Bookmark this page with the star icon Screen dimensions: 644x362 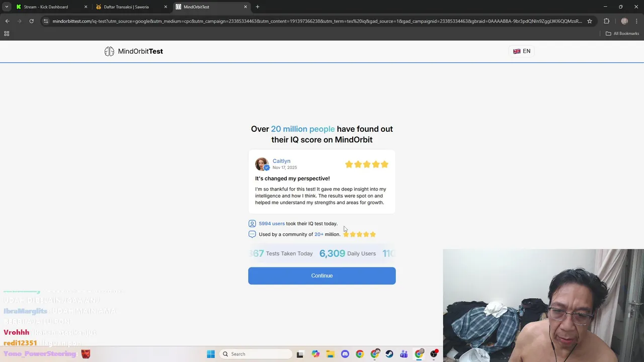[x=590, y=21]
